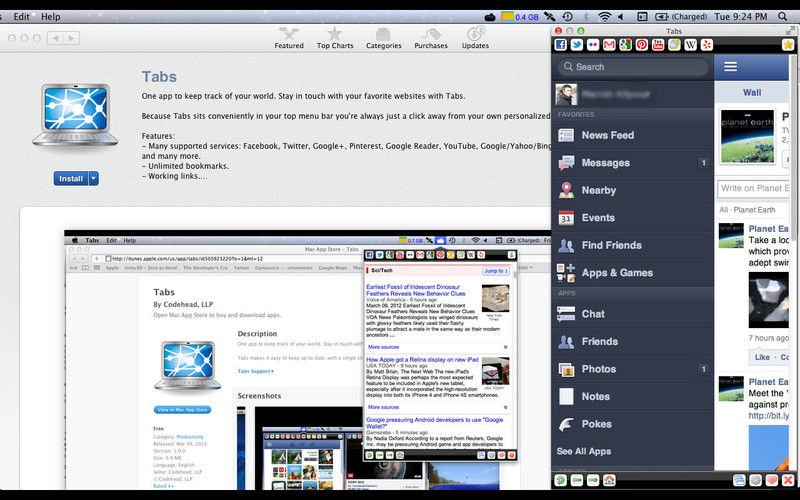800x500 pixels.
Task: Click the 0.4 GB memory indicator
Action: pos(520,17)
